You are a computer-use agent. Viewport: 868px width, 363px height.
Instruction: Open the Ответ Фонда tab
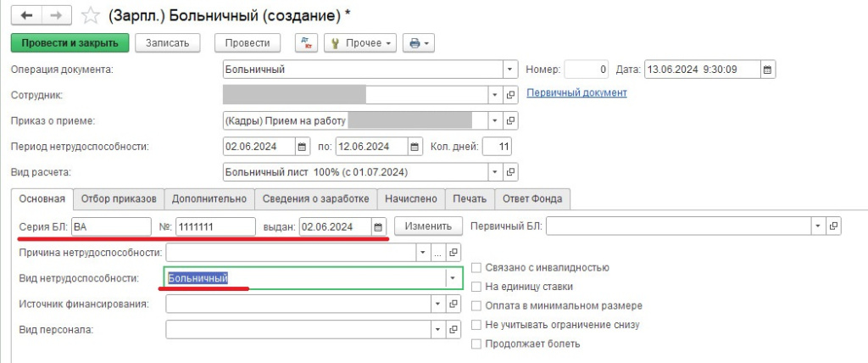pyautogui.click(x=533, y=198)
